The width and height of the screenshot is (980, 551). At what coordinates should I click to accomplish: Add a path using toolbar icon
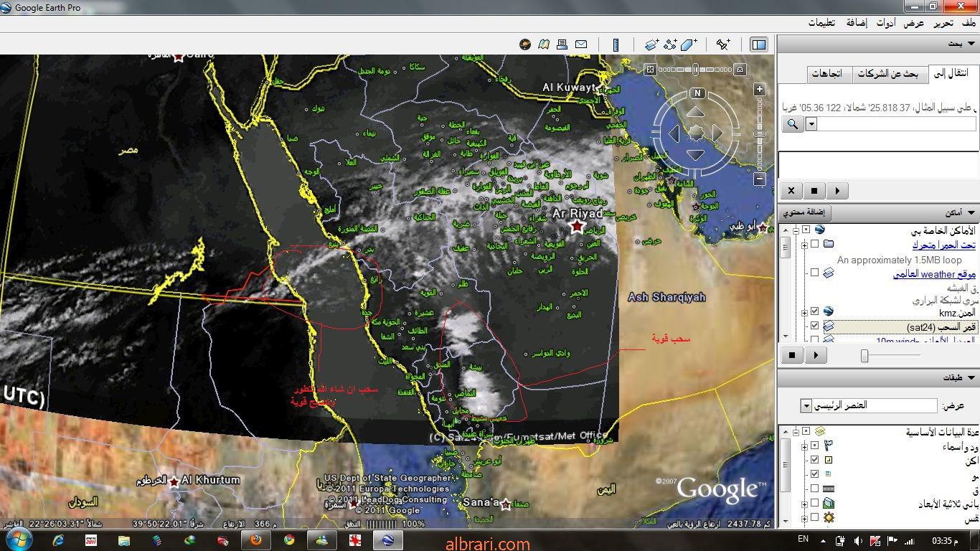(670, 44)
